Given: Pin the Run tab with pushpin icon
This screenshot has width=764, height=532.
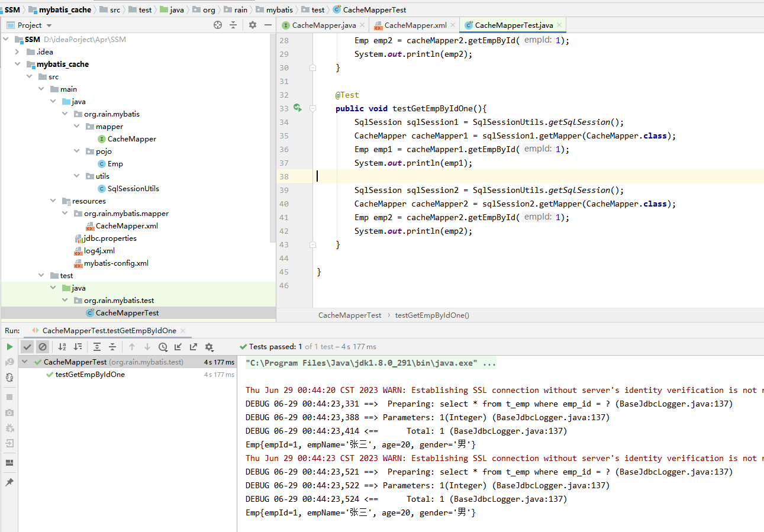Looking at the screenshot, I should (x=9, y=482).
